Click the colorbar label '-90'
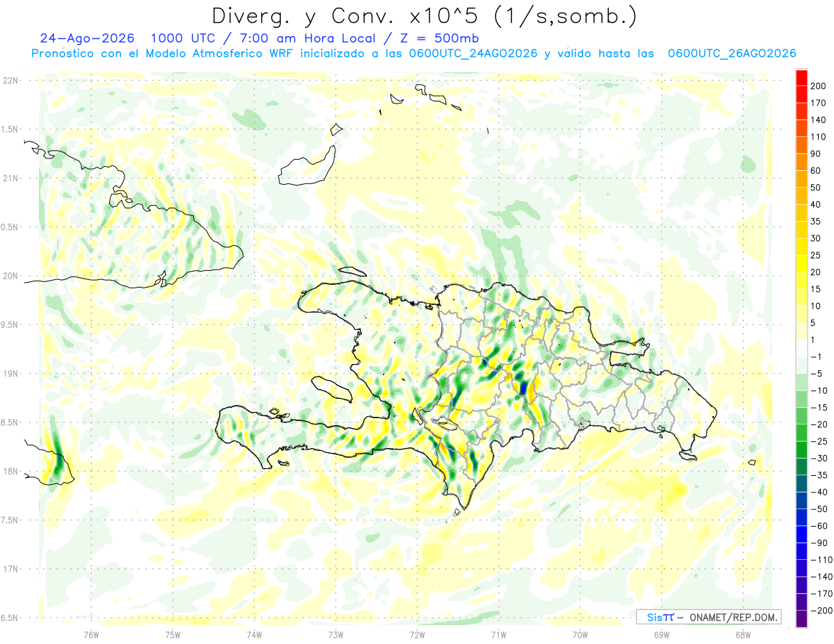 (821, 543)
